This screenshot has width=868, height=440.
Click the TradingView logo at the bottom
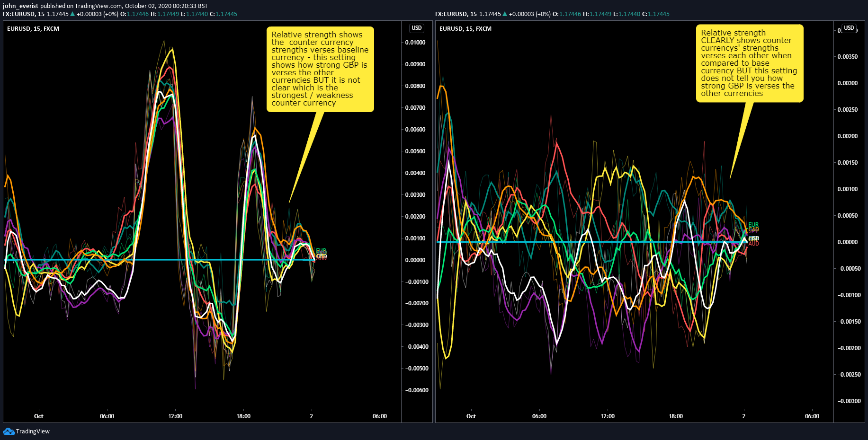(x=26, y=431)
